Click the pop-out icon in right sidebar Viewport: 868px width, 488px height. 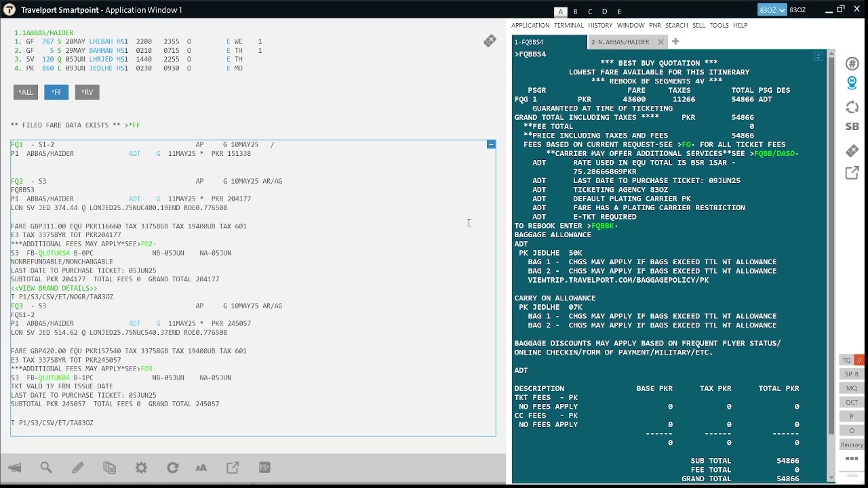pos(852,174)
